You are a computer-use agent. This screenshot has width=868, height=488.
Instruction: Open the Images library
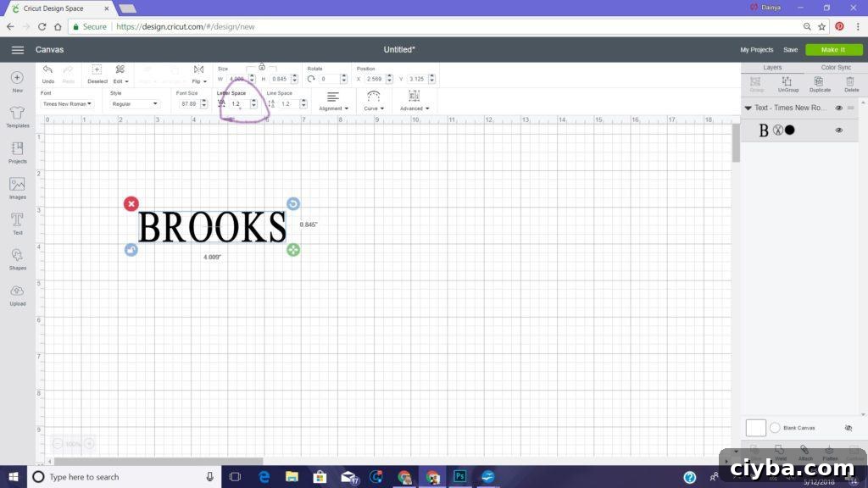[17, 188]
